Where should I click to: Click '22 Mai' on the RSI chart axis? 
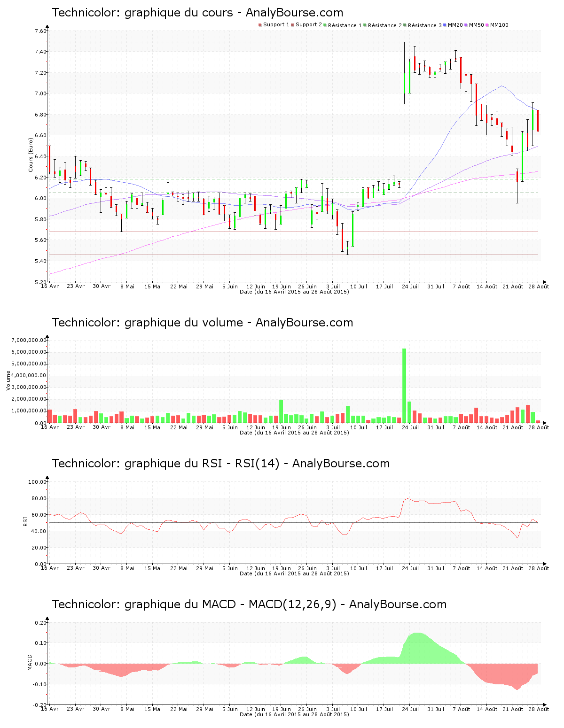[179, 568]
